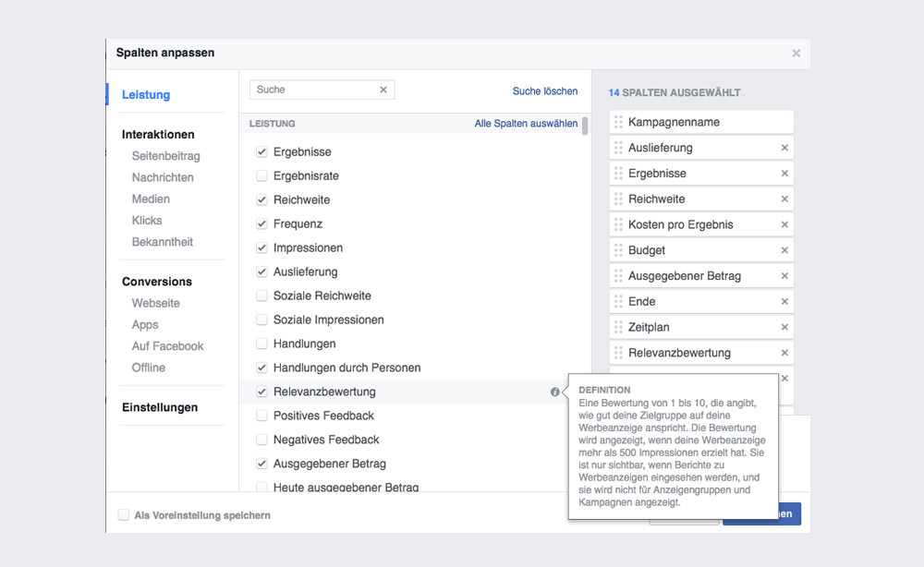Check the Handlungen checkbox
Image resolution: width=924 pixels, height=567 pixels.
(261, 344)
